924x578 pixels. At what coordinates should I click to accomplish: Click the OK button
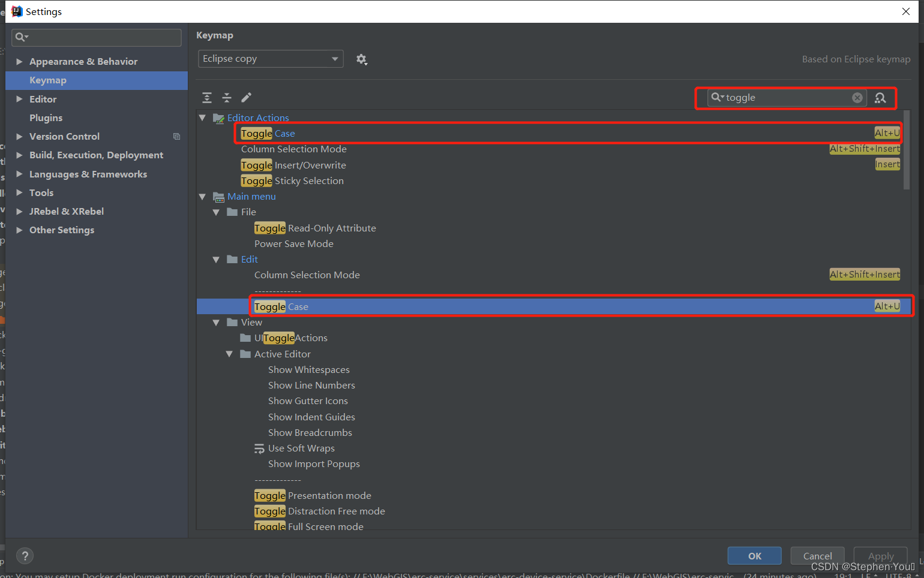pyautogui.click(x=755, y=556)
